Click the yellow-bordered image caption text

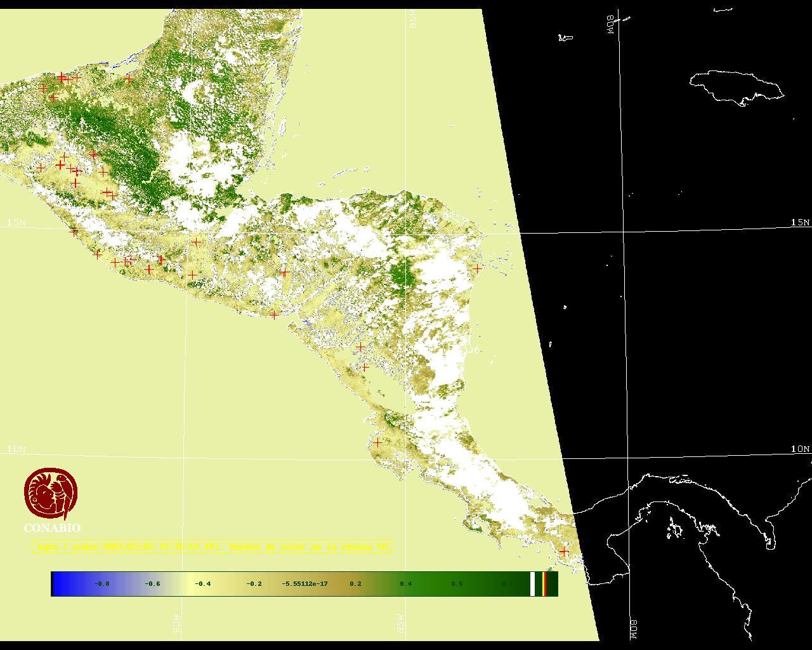pyautogui.click(x=212, y=547)
